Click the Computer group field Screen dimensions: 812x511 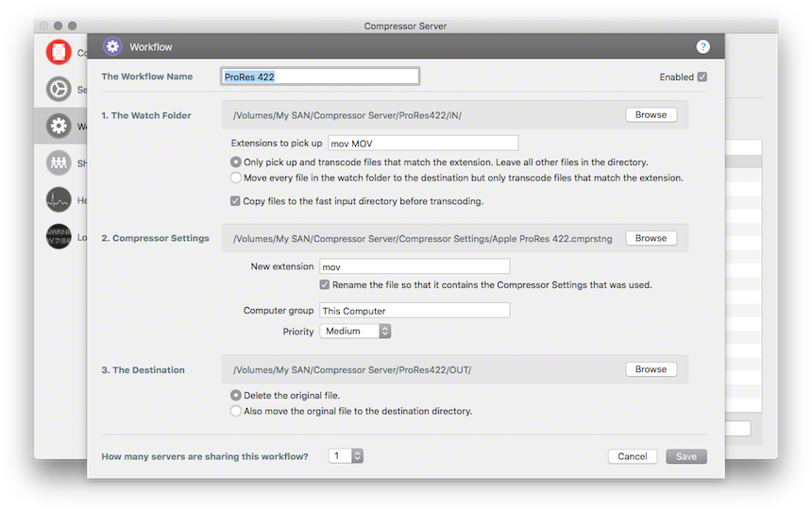(414, 311)
